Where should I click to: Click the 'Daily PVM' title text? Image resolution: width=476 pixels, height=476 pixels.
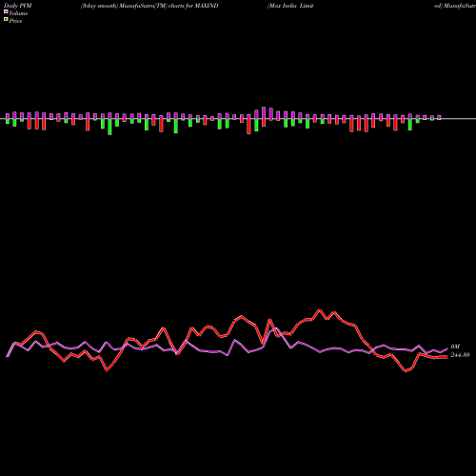pyautogui.click(x=18, y=6)
